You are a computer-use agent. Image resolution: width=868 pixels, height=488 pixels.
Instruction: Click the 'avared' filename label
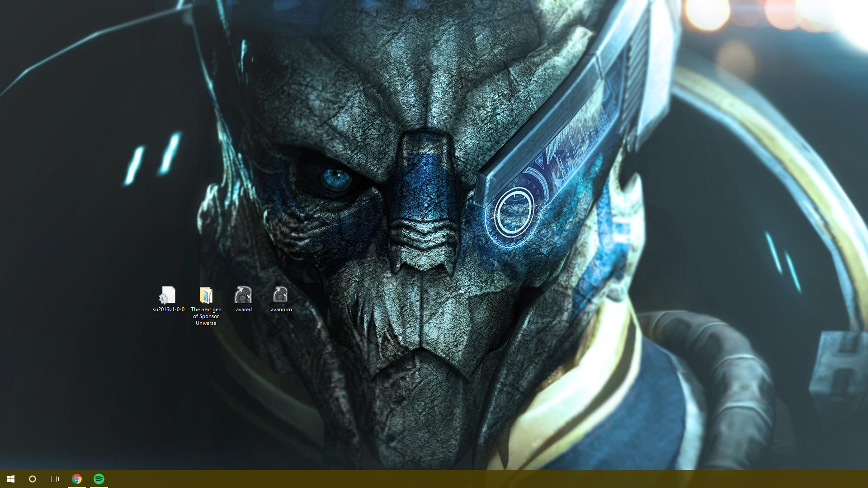click(x=244, y=310)
